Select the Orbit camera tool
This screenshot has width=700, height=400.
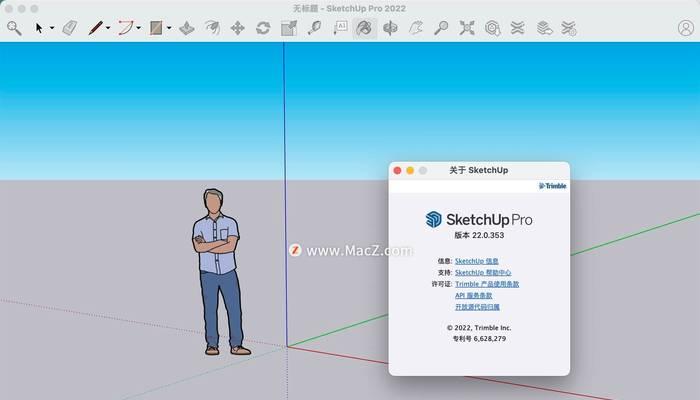click(390, 28)
